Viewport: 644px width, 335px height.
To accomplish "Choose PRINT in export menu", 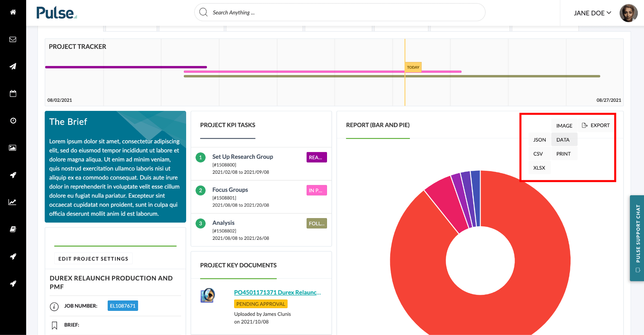I will point(564,154).
